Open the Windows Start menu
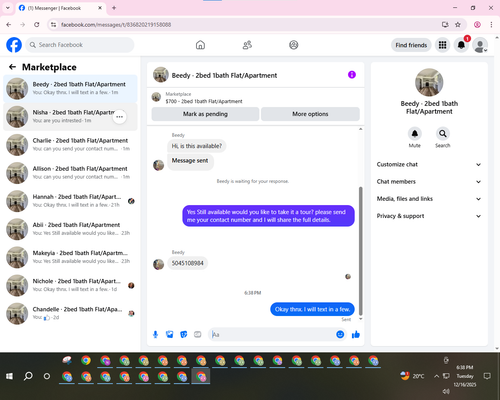The height and width of the screenshot is (400, 500). (9, 376)
